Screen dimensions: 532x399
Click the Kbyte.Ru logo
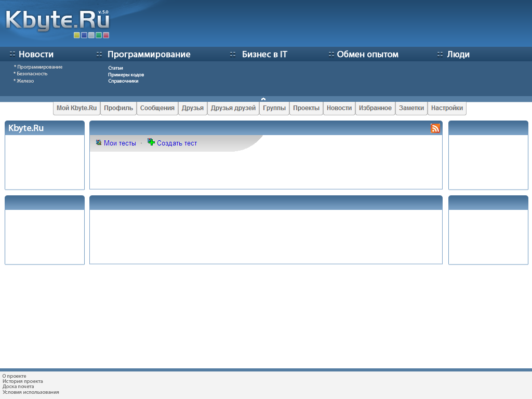(x=57, y=21)
